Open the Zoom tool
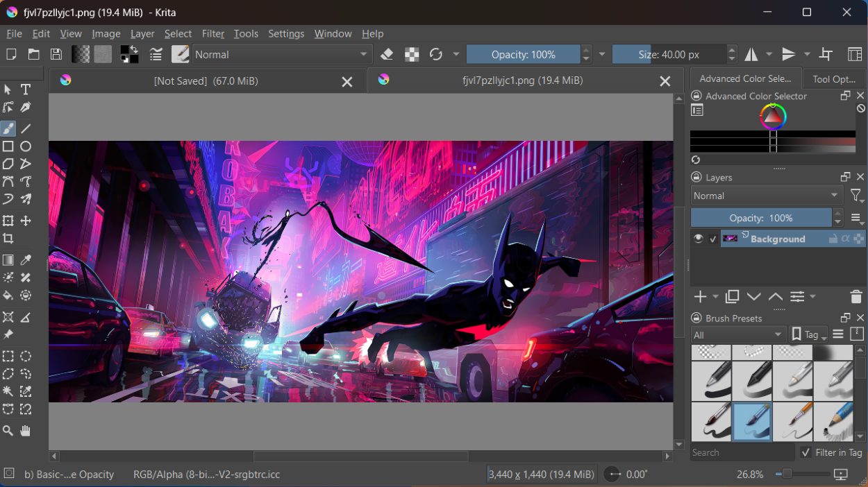Viewport: 868px width, 487px height. tap(8, 430)
